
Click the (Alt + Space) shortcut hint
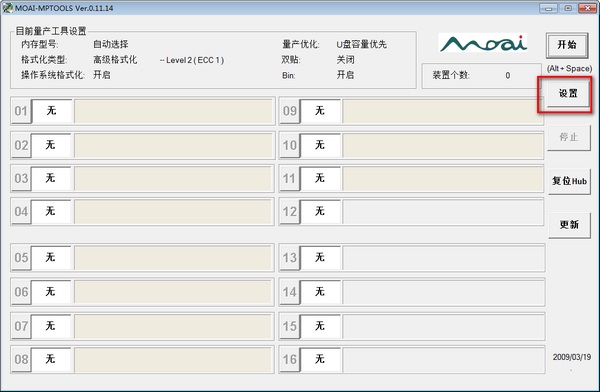(569, 69)
